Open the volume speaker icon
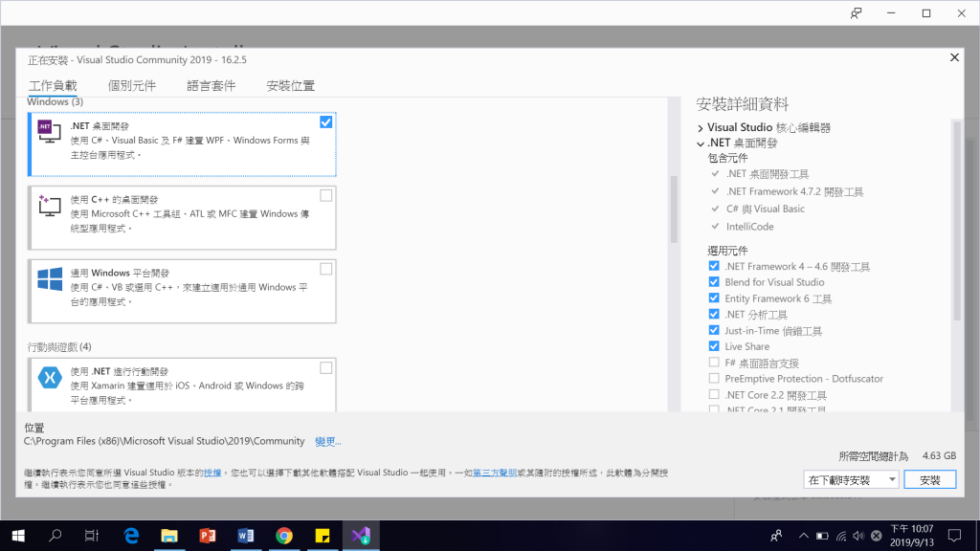980x551 pixels. click(x=858, y=536)
